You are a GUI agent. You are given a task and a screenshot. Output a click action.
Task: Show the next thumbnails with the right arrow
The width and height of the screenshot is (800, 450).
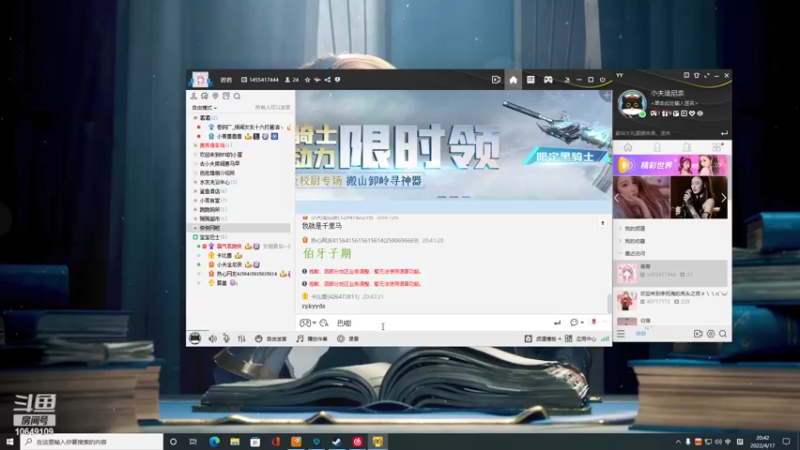click(x=723, y=197)
